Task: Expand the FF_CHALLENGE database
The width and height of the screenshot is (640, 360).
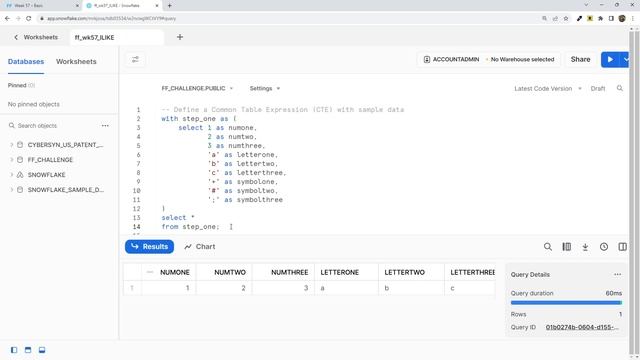Action: [11, 160]
